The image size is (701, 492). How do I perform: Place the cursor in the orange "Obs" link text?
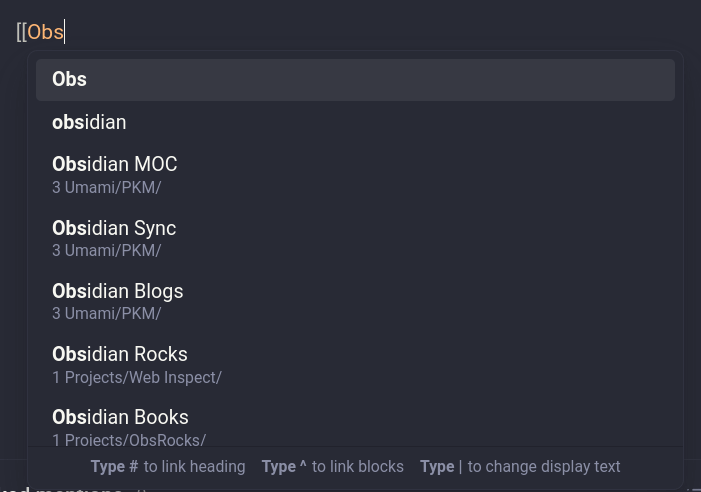click(45, 32)
